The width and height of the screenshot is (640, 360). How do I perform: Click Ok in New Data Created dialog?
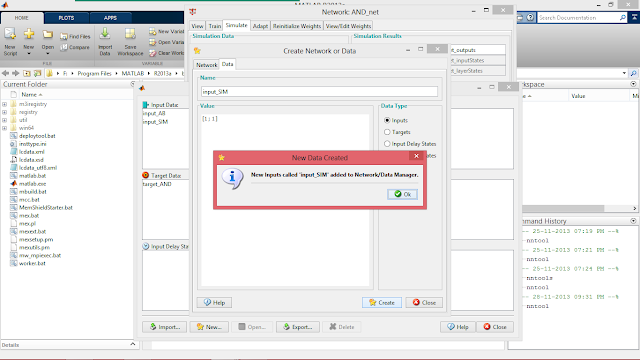point(402,194)
